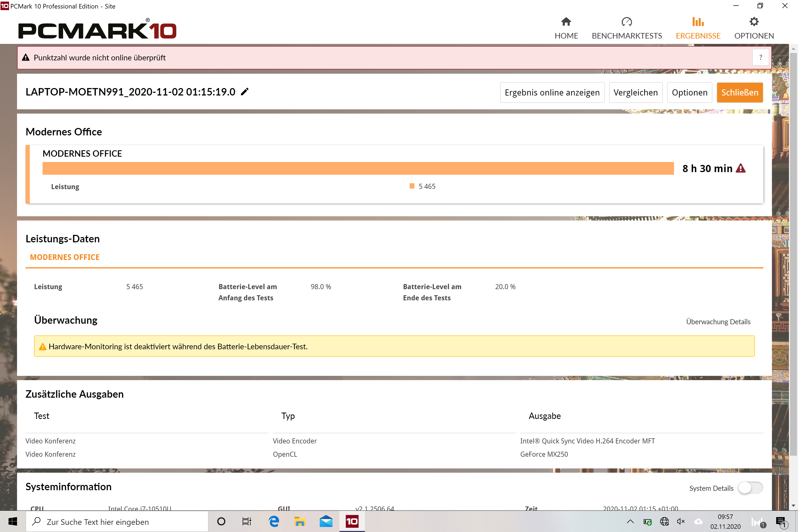Click the warning triangle in the red banner

[26, 57]
